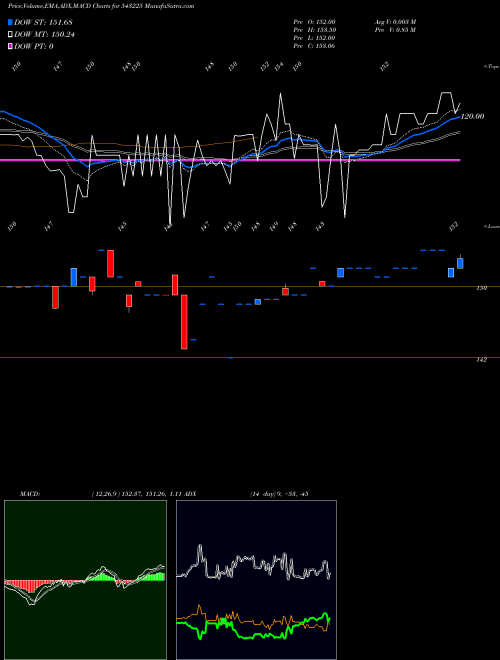Click the 'Pre H: 153.50' value

point(314,30)
